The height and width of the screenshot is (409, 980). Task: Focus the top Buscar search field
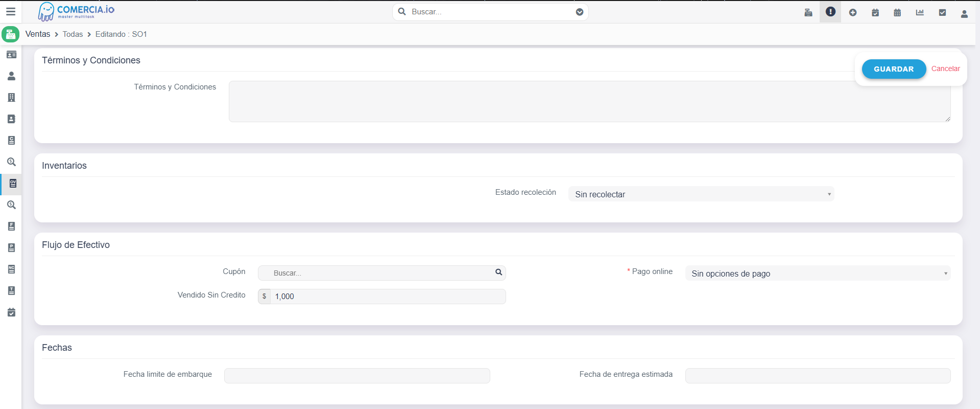point(490,12)
